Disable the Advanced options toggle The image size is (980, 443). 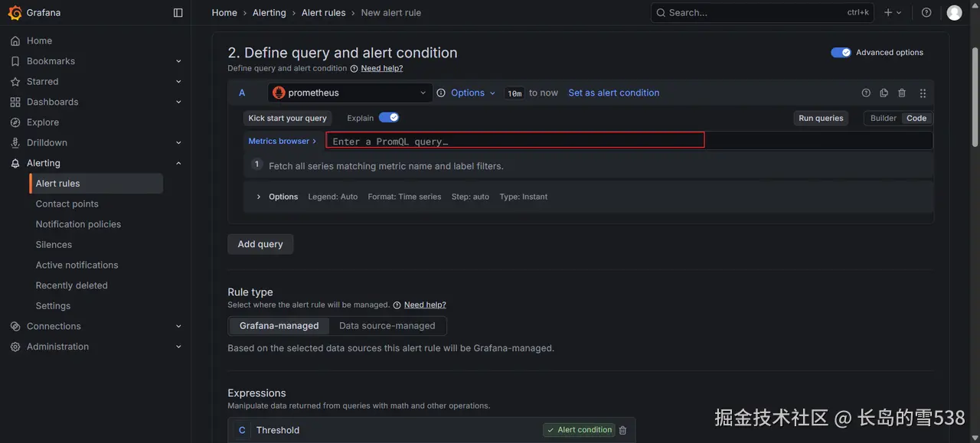tap(841, 53)
